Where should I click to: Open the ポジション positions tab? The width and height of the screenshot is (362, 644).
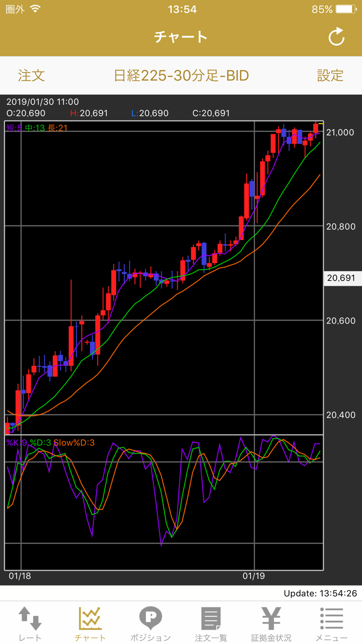point(150,623)
